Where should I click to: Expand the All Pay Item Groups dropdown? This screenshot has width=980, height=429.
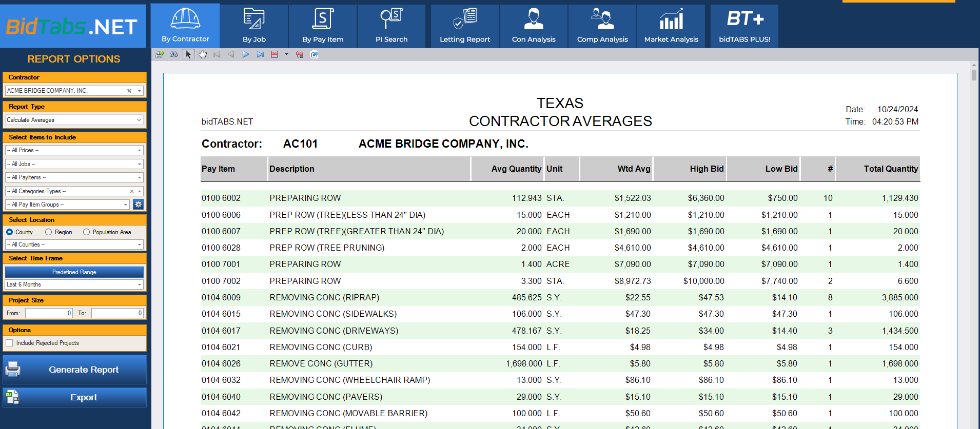point(126,205)
